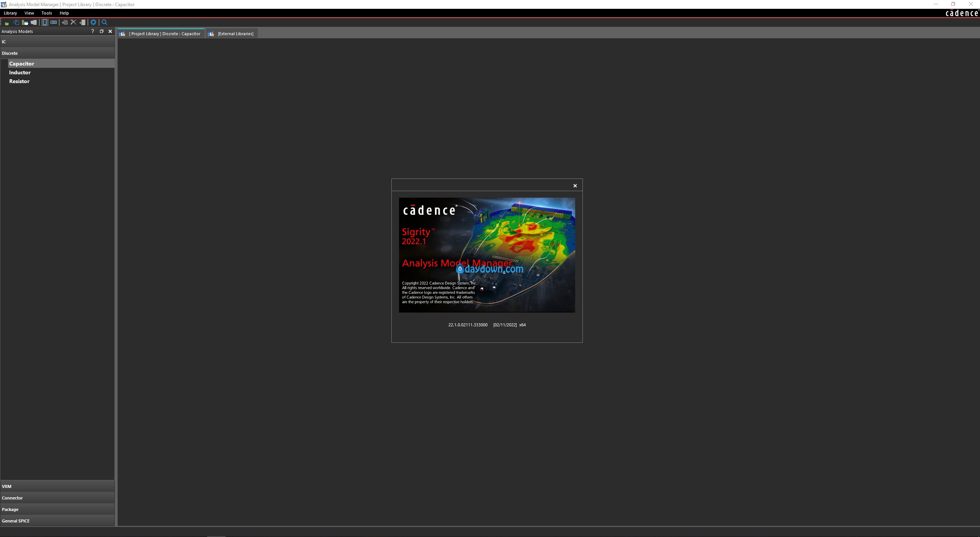The image size is (980, 537).
Task: Click the green open library folder icon
Action: coord(7,23)
